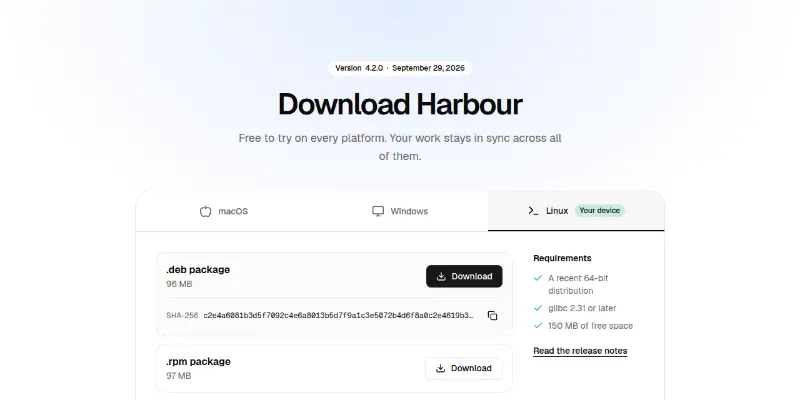
Task: Click checkmark beside 64-bit distribution
Action: pyautogui.click(x=538, y=278)
